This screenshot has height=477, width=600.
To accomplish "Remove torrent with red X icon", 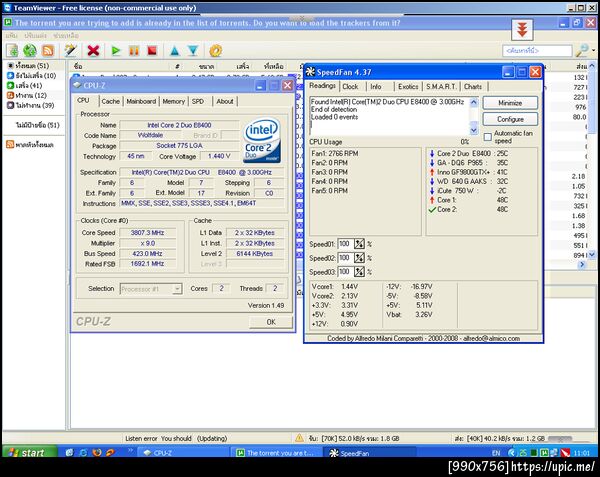I will 93,50.
